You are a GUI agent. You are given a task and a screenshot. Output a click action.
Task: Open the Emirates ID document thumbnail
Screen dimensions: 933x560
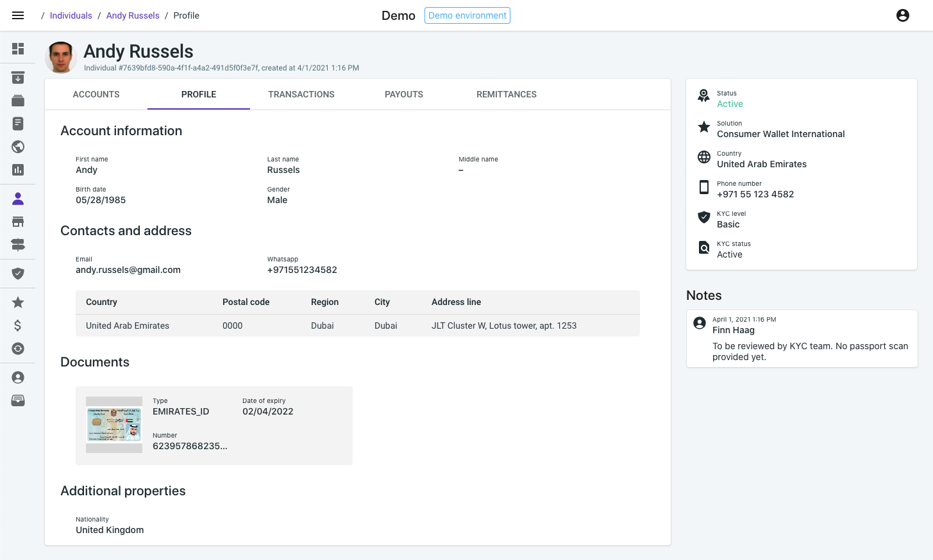[x=114, y=425]
